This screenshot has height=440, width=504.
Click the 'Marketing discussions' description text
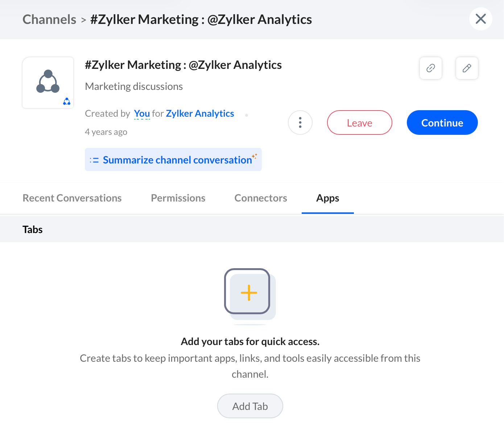coord(134,86)
